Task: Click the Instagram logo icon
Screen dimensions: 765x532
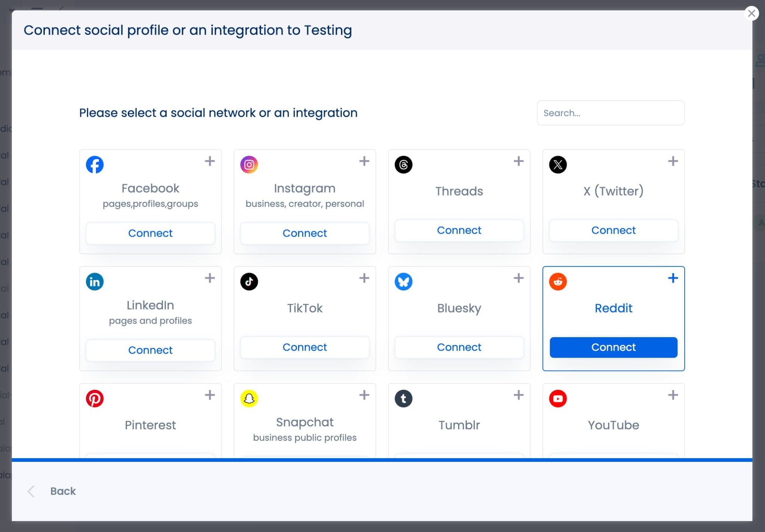Action: click(249, 164)
